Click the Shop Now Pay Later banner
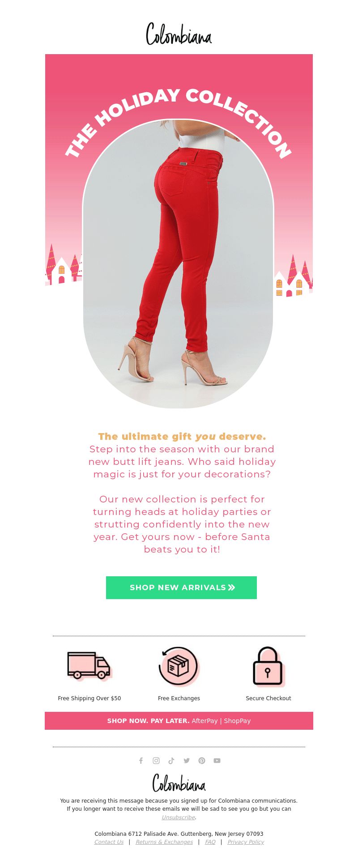 [179, 721]
